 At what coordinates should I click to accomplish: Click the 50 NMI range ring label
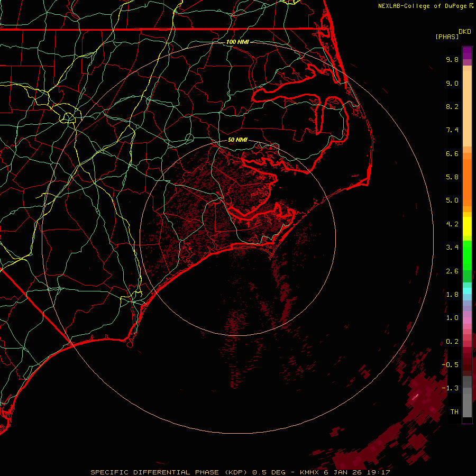(237, 140)
